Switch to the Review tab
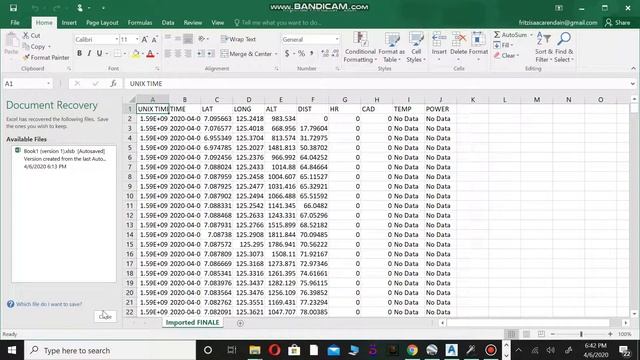 (x=193, y=22)
